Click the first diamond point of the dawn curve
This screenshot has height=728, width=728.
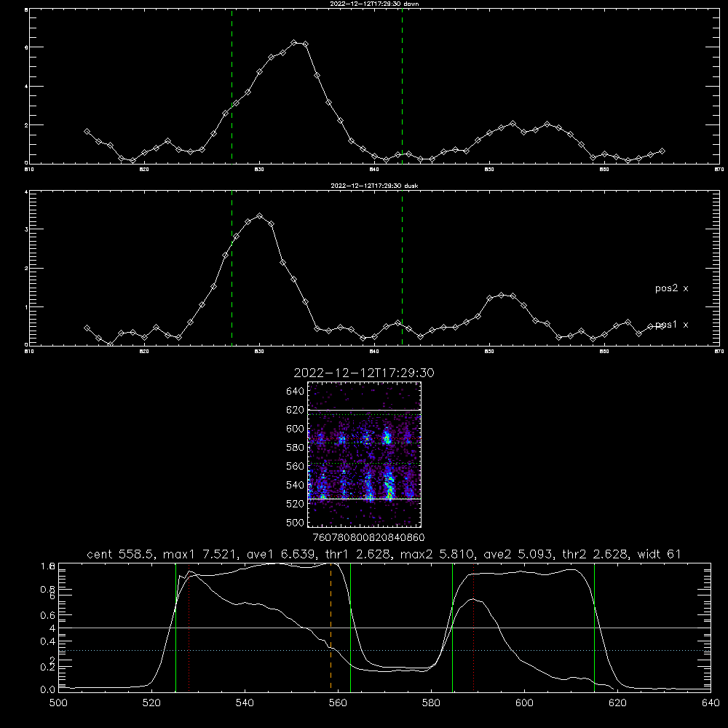pyautogui.click(x=87, y=131)
